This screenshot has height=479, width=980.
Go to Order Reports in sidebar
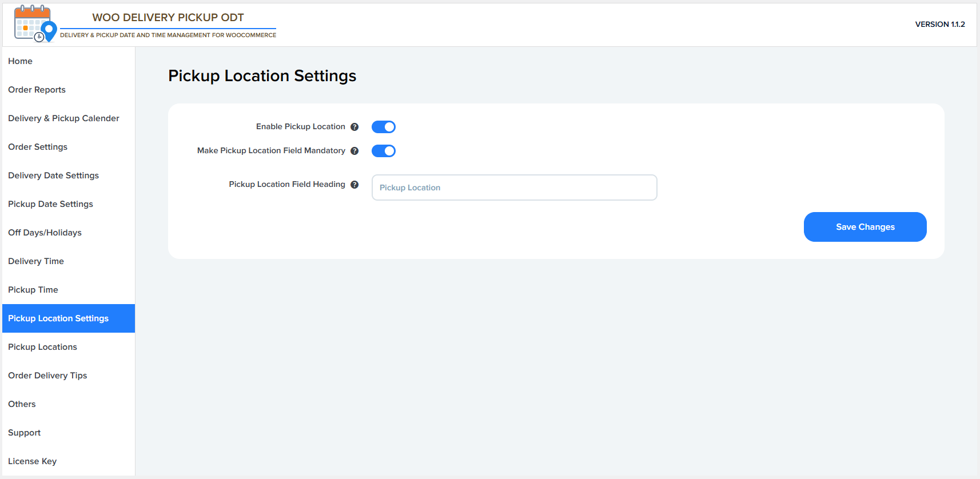[37, 90]
